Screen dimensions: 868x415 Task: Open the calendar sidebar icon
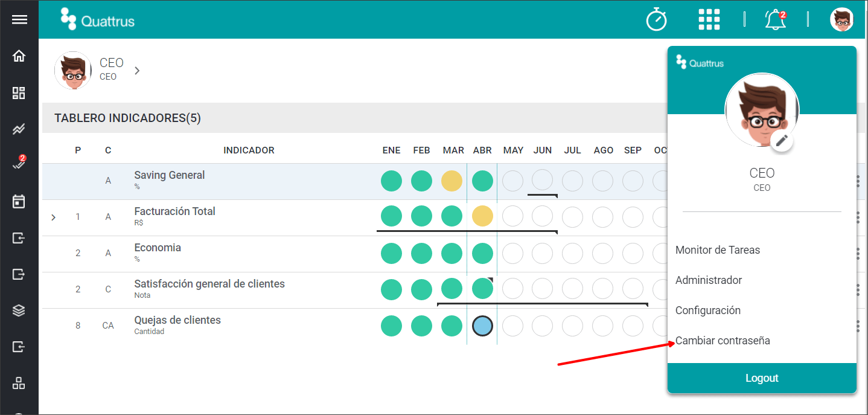point(19,201)
